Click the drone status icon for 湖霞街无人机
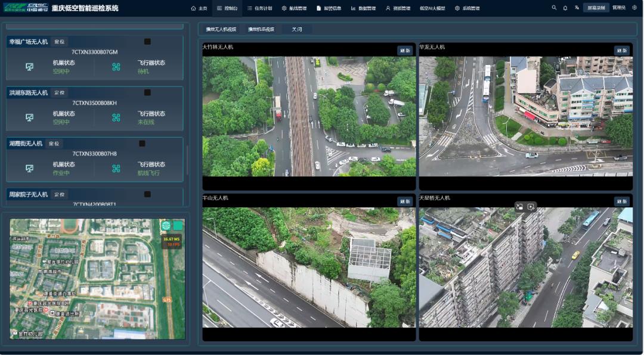The height and width of the screenshot is (355, 644). click(116, 169)
